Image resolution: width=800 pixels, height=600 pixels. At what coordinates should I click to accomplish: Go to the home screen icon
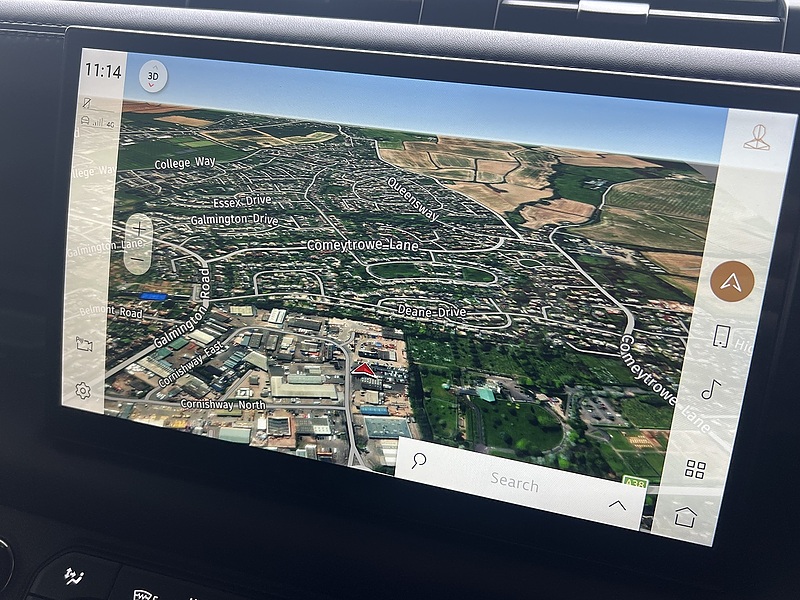point(685,517)
